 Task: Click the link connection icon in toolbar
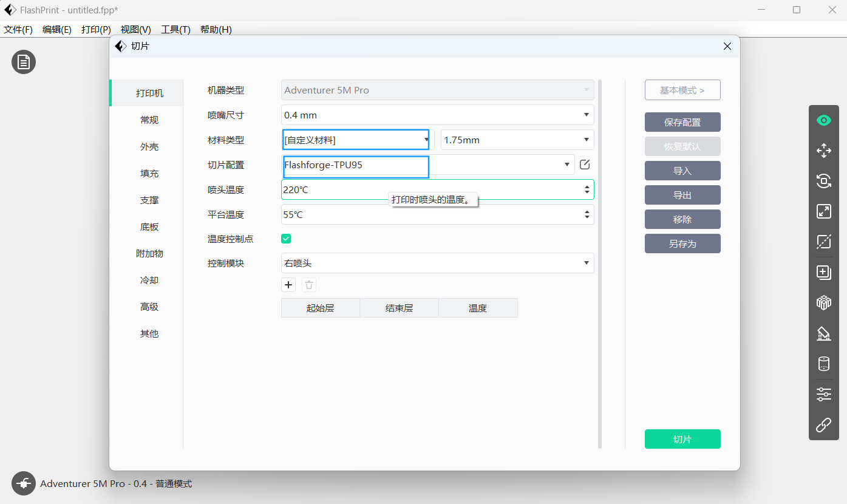pyautogui.click(x=823, y=425)
